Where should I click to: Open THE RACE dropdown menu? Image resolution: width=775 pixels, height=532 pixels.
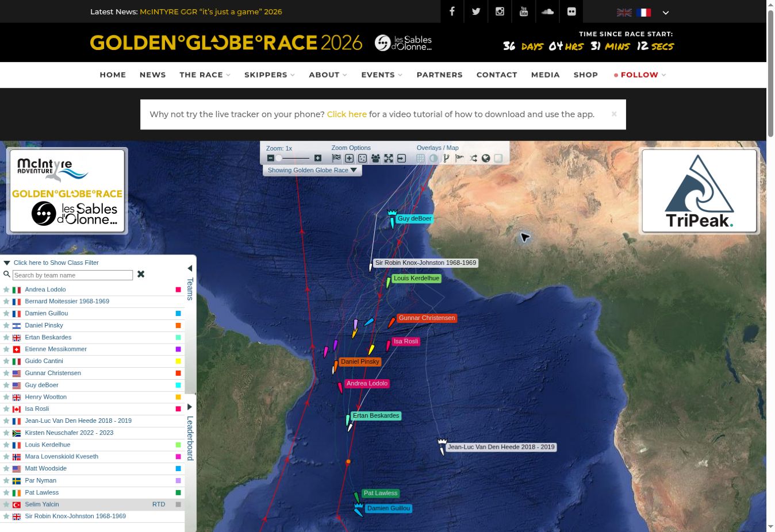pyautogui.click(x=205, y=75)
